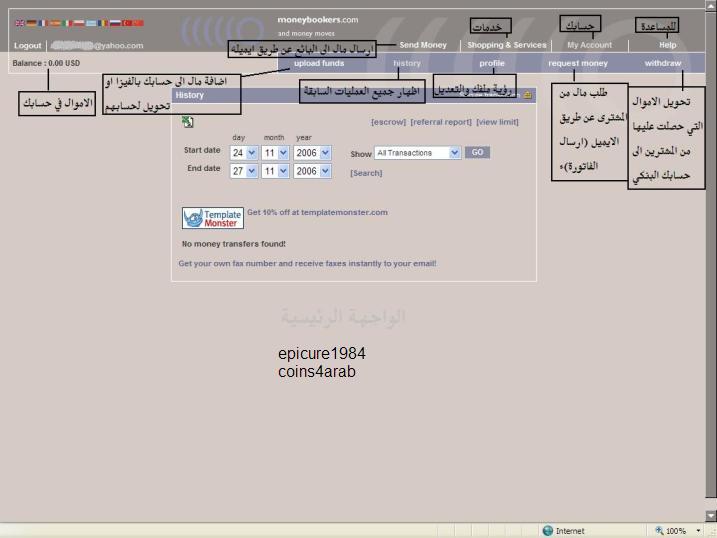Viewport: 717px width, 538px height.
Task: Switch to the withdraw tab
Action: [x=662, y=63]
